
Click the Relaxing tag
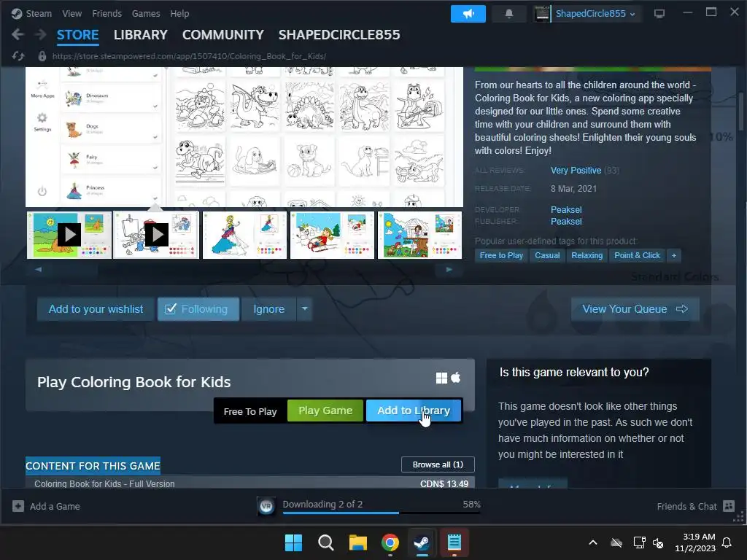[x=587, y=256]
